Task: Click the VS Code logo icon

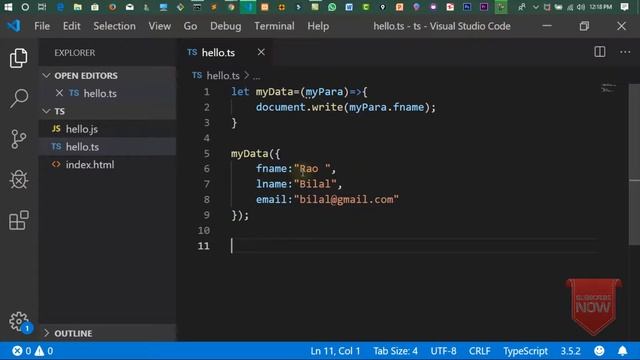Action: click(x=13, y=26)
